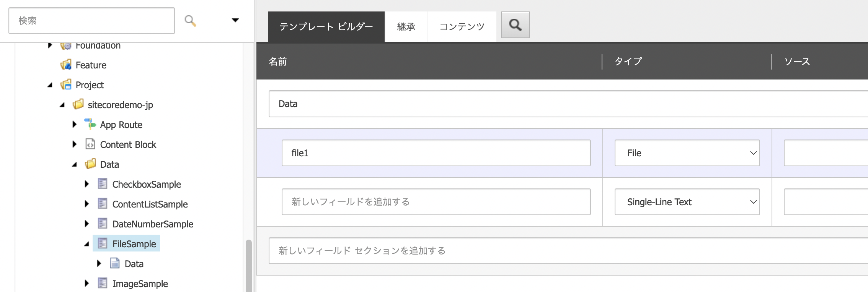Select Data section under FileSample
Viewport: 868px width, 292px height.
(134, 264)
